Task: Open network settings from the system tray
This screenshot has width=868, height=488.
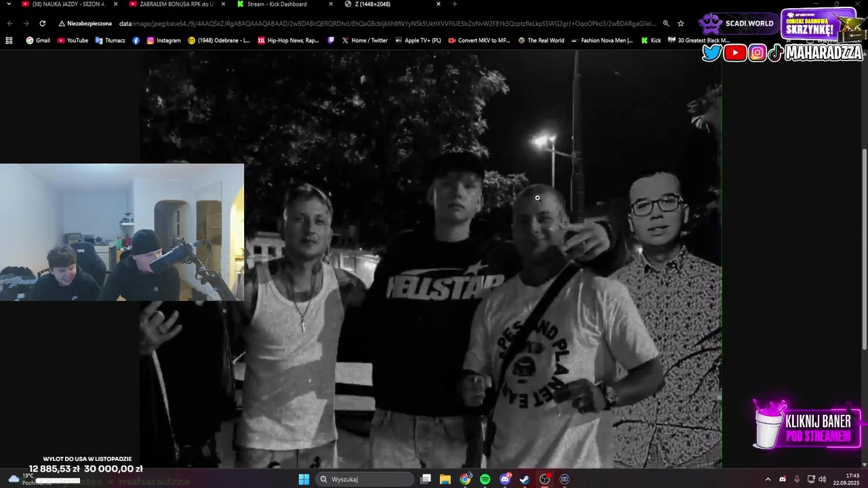Action: point(810,479)
